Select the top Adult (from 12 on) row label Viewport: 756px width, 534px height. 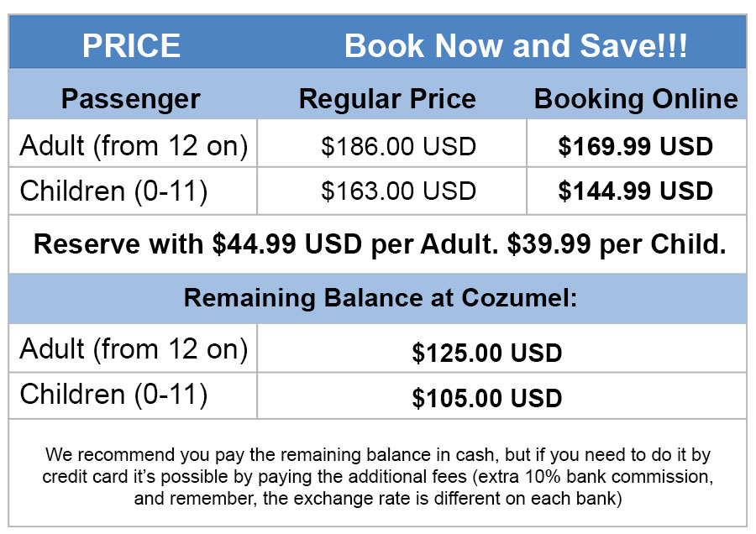pyautogui.click(x=134, y=146)
